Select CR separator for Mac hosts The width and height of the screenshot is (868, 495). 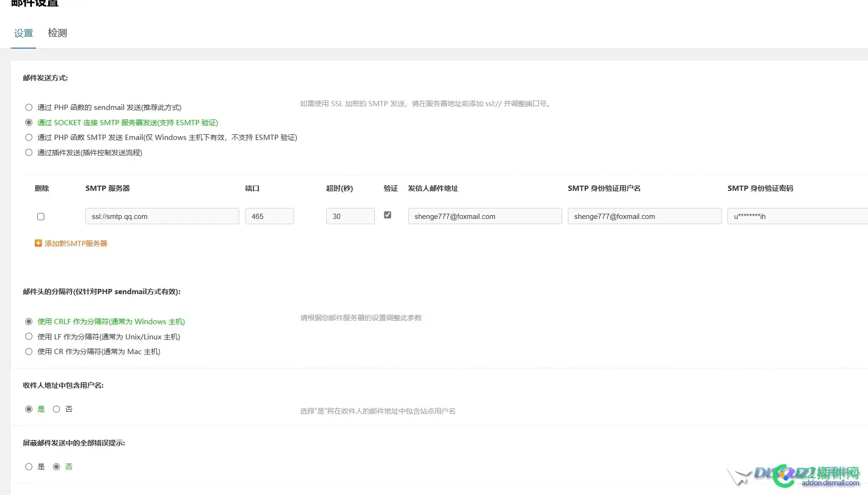tap(29, 352)
